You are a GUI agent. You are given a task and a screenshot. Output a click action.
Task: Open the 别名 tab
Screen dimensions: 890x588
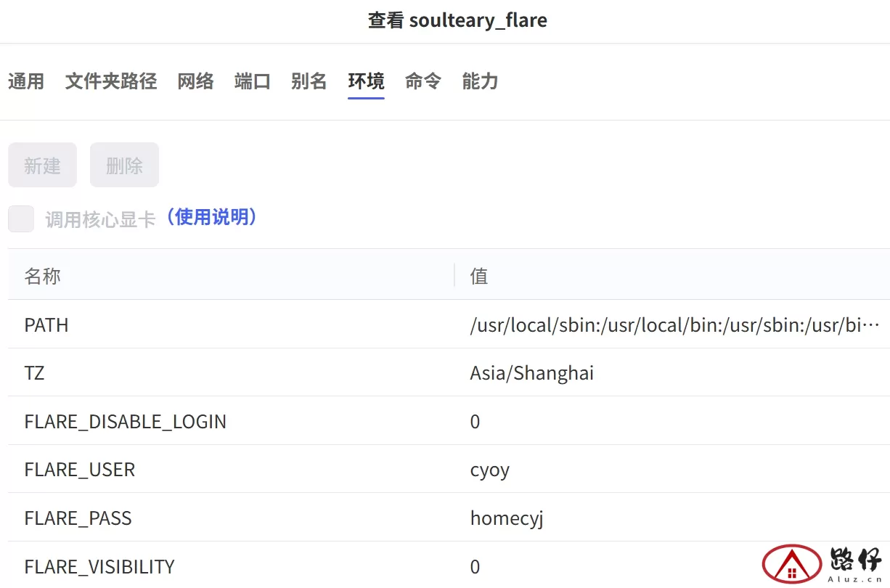pos(309,81)
